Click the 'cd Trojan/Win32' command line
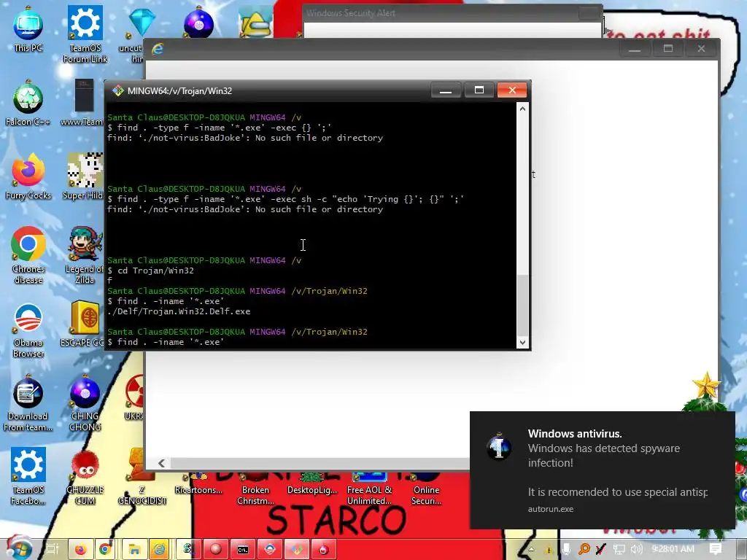The width and height of the screenshot is (747, 560). 150,271
